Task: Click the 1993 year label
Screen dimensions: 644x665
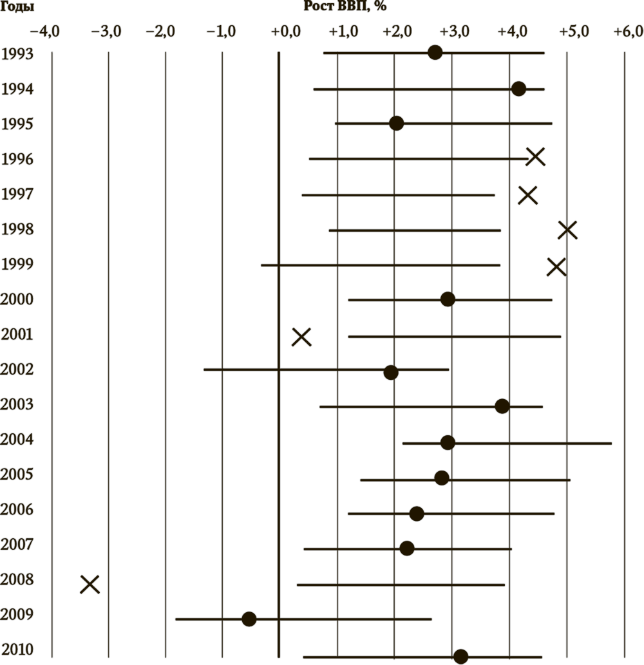Action: coord(17,54)
